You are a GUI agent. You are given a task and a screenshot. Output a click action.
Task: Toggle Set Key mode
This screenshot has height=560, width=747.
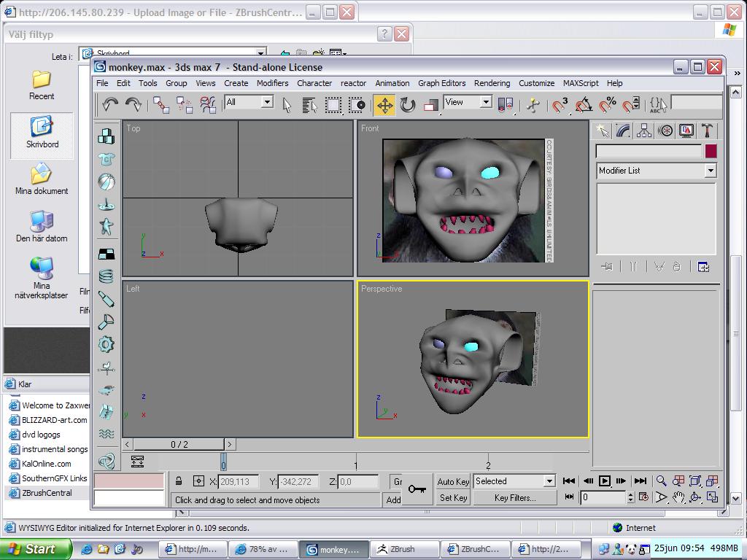tap(453, 497)
